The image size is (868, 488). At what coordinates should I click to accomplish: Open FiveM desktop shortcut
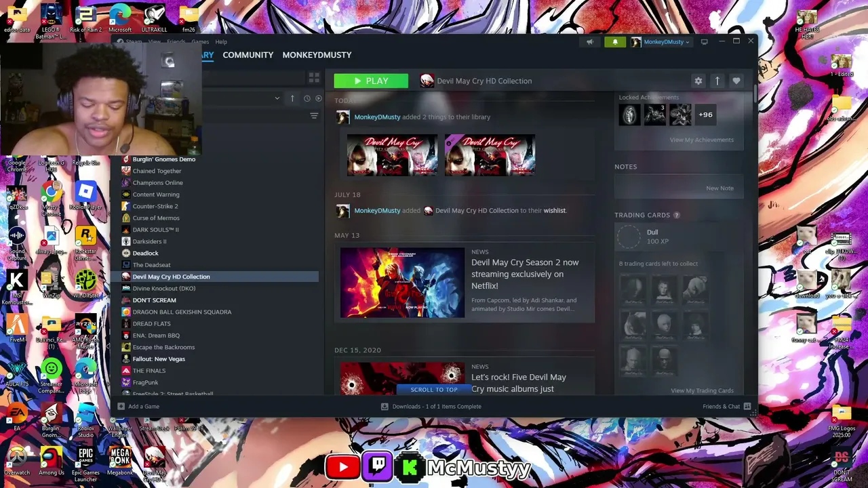(17, 328)
